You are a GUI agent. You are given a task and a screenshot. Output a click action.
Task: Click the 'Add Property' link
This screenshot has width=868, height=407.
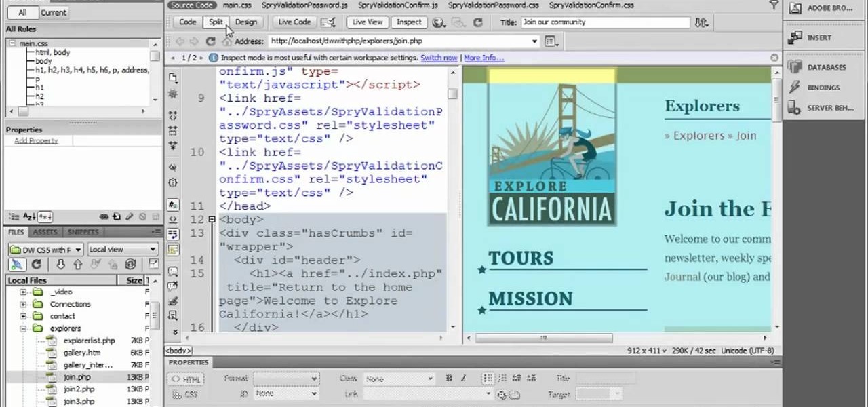coord(36,140)
